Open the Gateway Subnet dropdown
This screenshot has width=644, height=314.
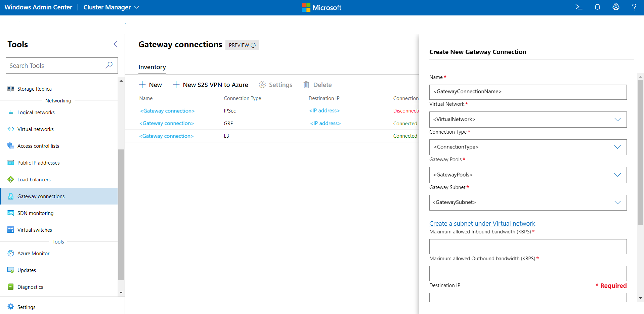(x=617, y=203)
